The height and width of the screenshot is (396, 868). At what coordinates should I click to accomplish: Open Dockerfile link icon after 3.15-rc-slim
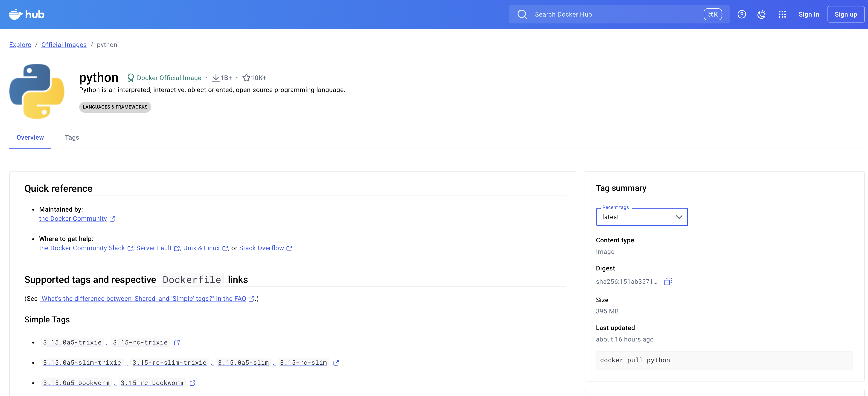tap(336, 363)
